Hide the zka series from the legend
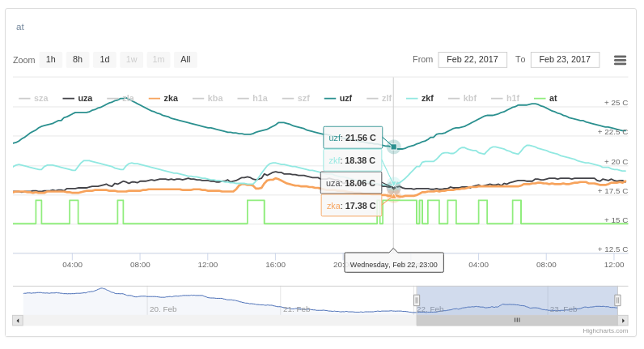644x349 pixels. pos(163,98)
